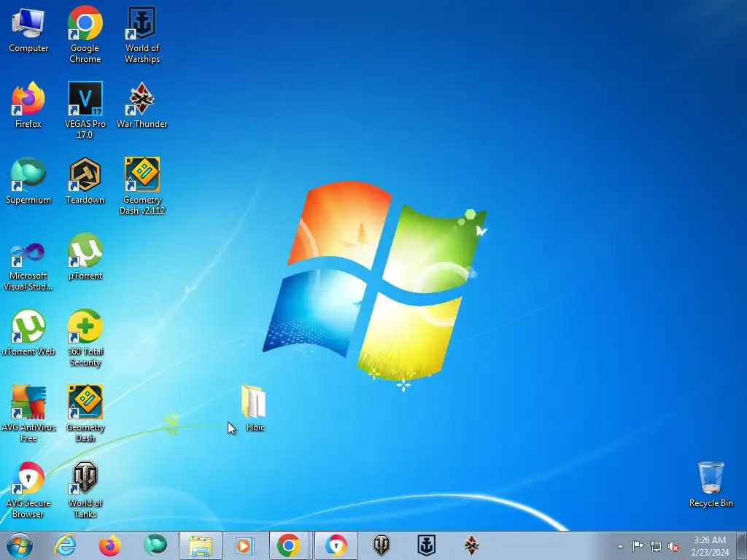Select the Geometry Dash v2.112 shortcut
The image size is (747, 560).
(x=142, y=186)
